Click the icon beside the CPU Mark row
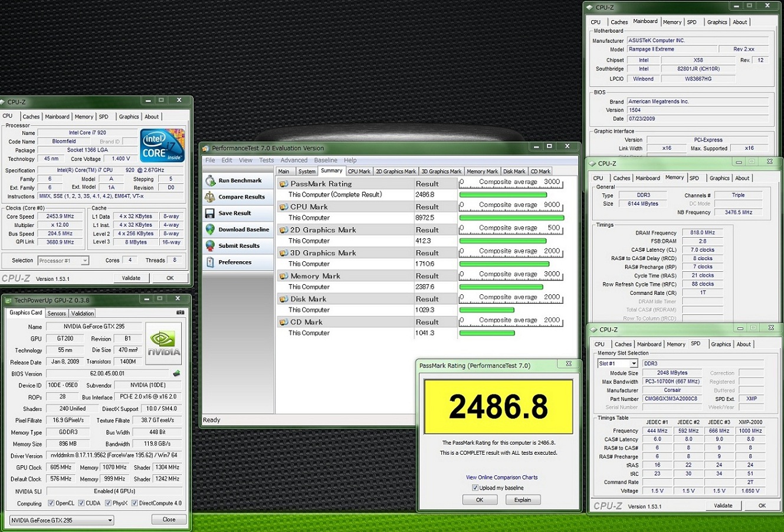Image resolution: width=784 pixels, height=532 pixels. click(x=284, y=207)
